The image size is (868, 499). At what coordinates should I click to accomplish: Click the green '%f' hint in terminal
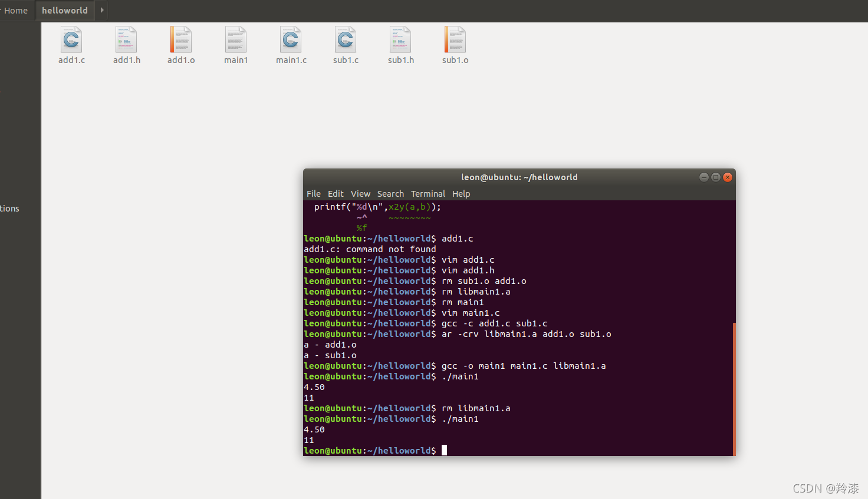click(x=361, y=228)
